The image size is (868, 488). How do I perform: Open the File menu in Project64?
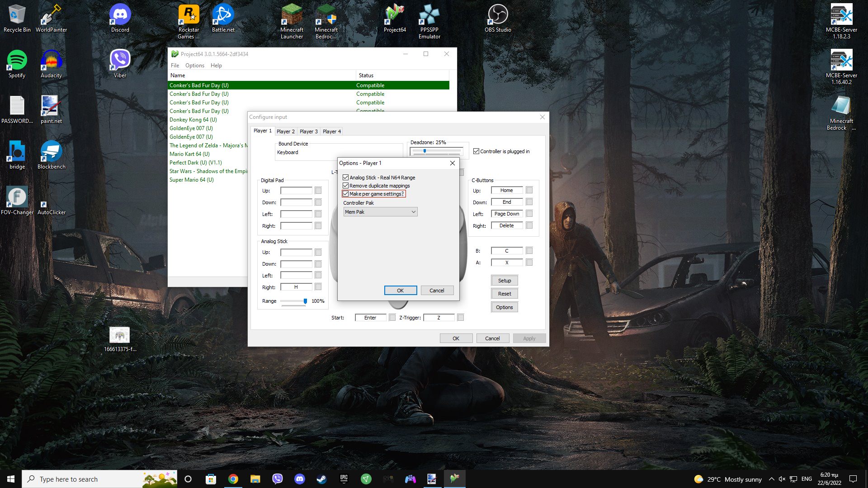[175, 66]
